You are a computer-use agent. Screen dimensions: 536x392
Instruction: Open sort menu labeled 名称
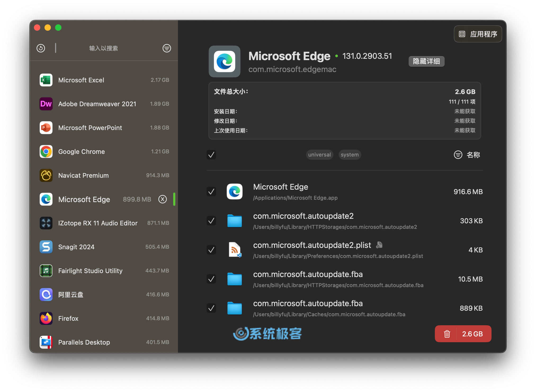pyautogui.click(x=467, y=155)
